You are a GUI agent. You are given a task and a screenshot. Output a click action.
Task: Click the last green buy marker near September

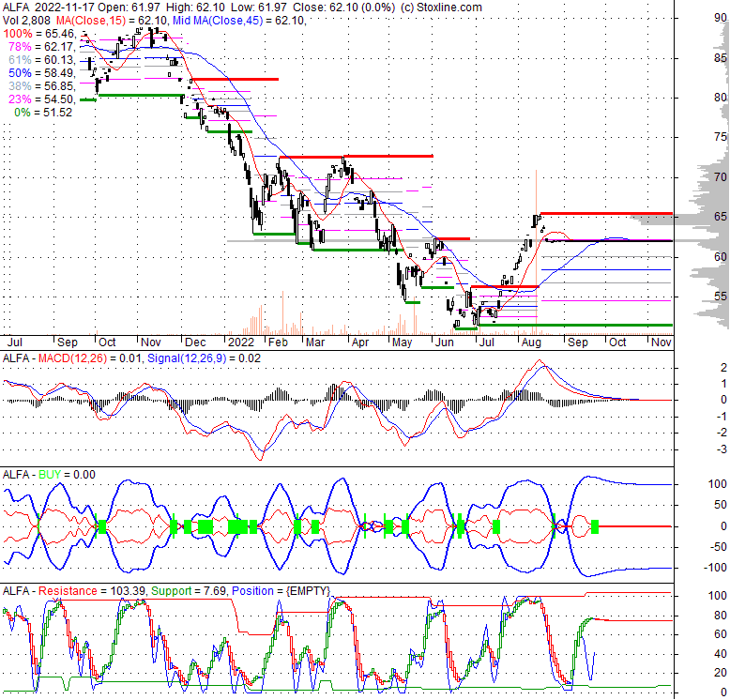[595, 526]
